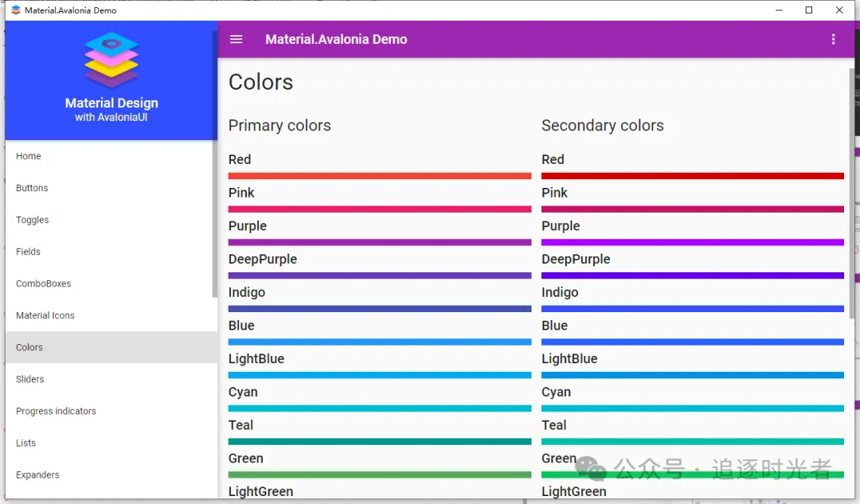This screenshot has height=504, width=860.
Task: Choose the primary Teal color bar
Action: coord(380,441)
